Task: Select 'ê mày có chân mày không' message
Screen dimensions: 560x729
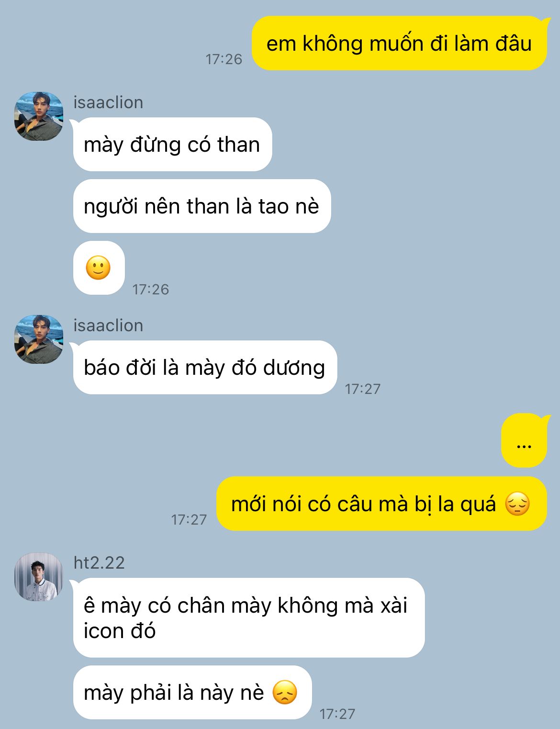Action: [x=248, y=617]
